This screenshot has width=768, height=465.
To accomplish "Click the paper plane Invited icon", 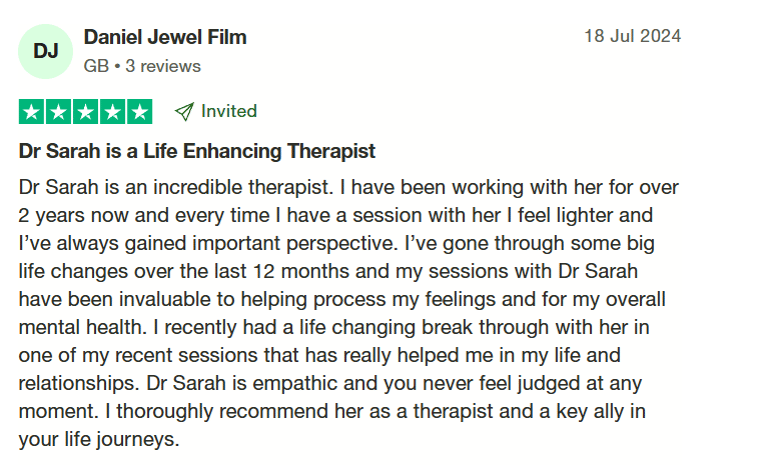I will pyautogui.click(x=184, y=112).
